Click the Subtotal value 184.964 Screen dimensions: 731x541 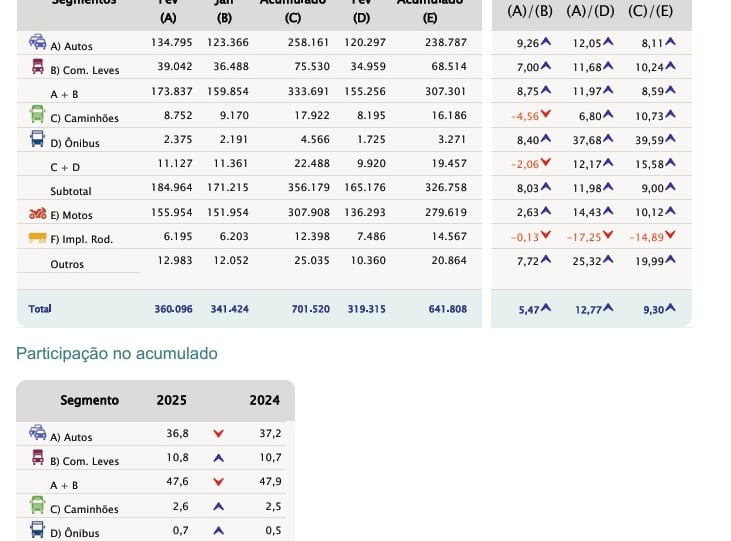(172, 187)
